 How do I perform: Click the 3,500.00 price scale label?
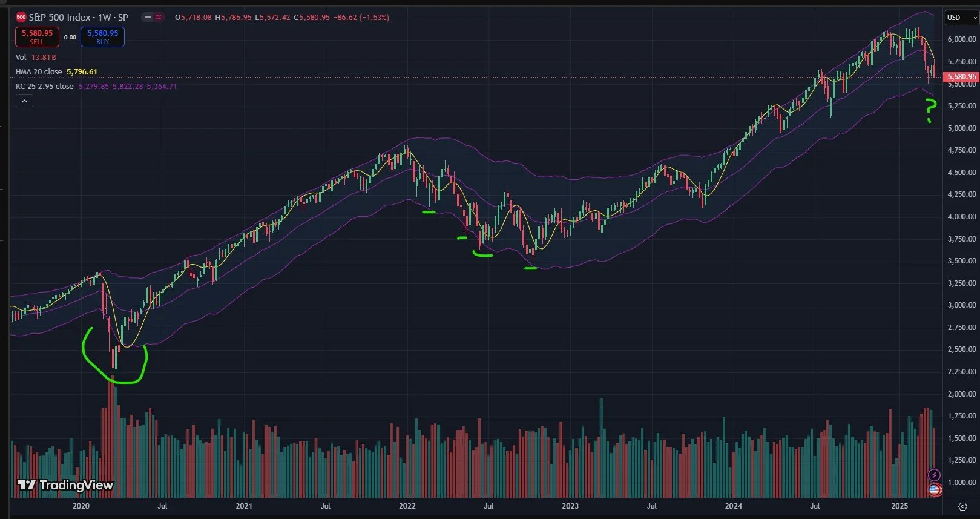962,261
